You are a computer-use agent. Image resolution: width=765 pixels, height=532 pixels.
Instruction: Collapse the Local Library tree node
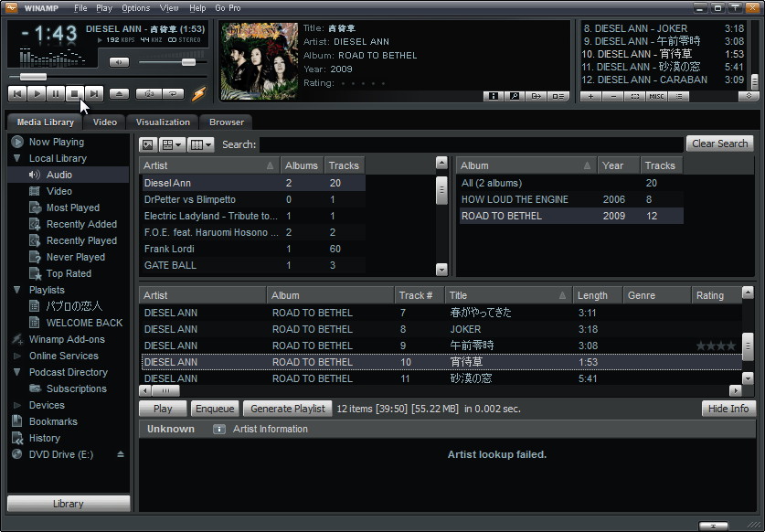tap(17, 158)
